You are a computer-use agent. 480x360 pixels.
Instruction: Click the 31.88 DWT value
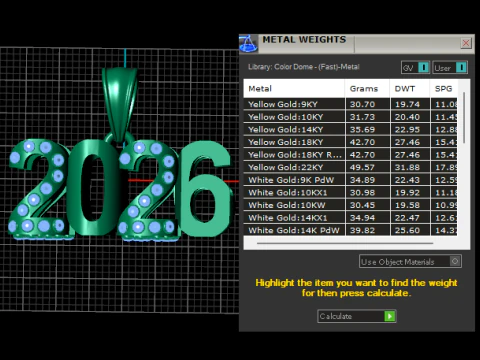coord(407,167)
